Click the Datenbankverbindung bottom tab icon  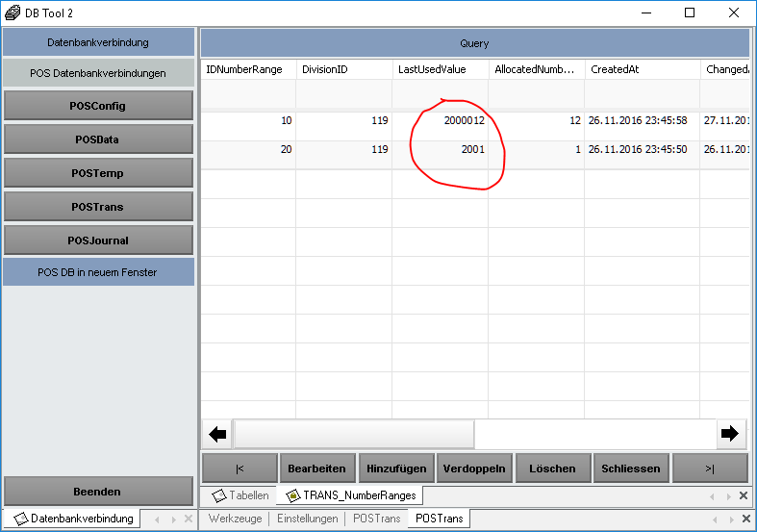coord(21,519)
